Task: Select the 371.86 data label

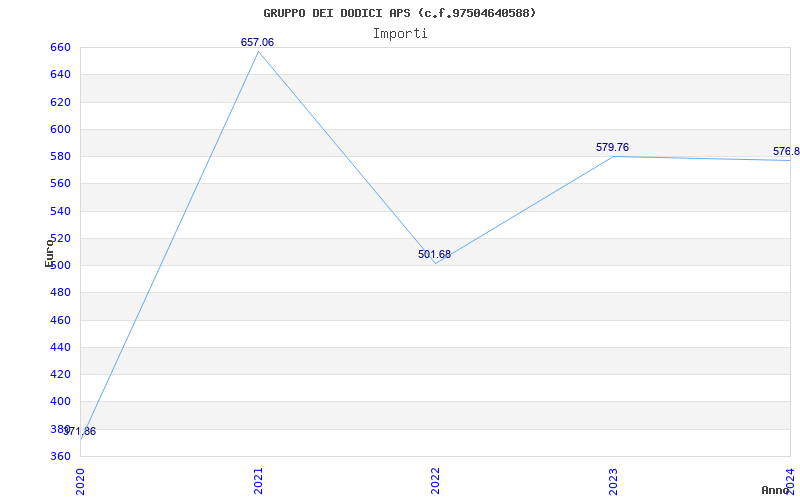Action: [x=80, y=432]
